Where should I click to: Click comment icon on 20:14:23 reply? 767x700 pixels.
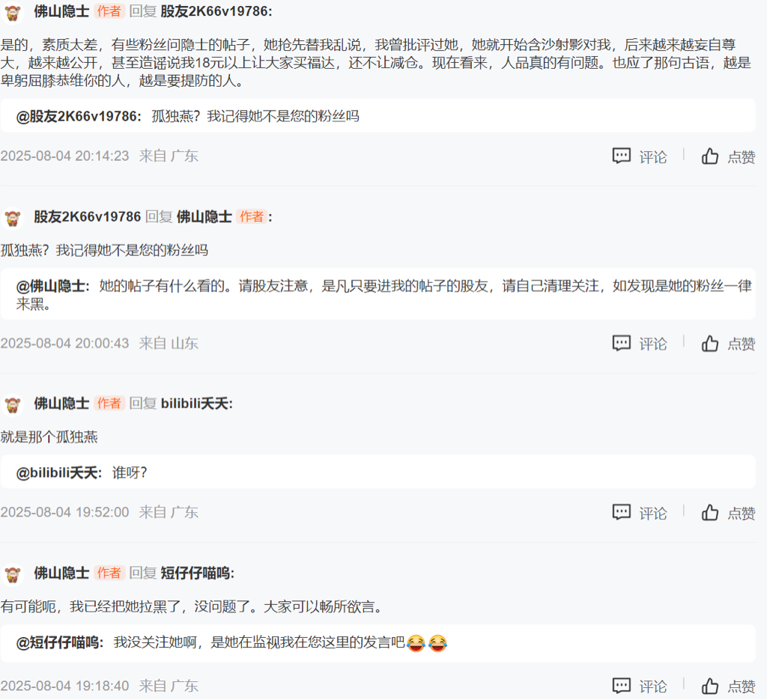pos(621,156)
